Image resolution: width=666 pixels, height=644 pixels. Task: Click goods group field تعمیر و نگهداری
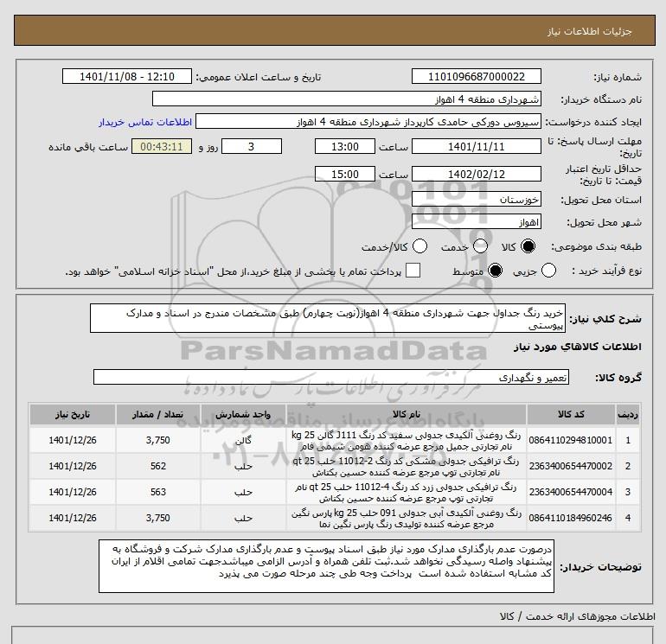tap(331, 377)
